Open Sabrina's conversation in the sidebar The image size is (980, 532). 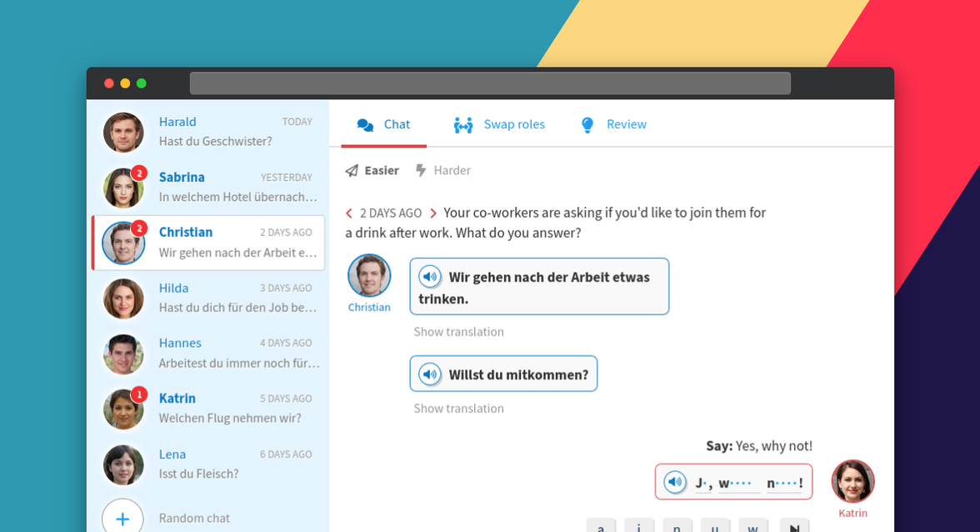click(208, 187)
